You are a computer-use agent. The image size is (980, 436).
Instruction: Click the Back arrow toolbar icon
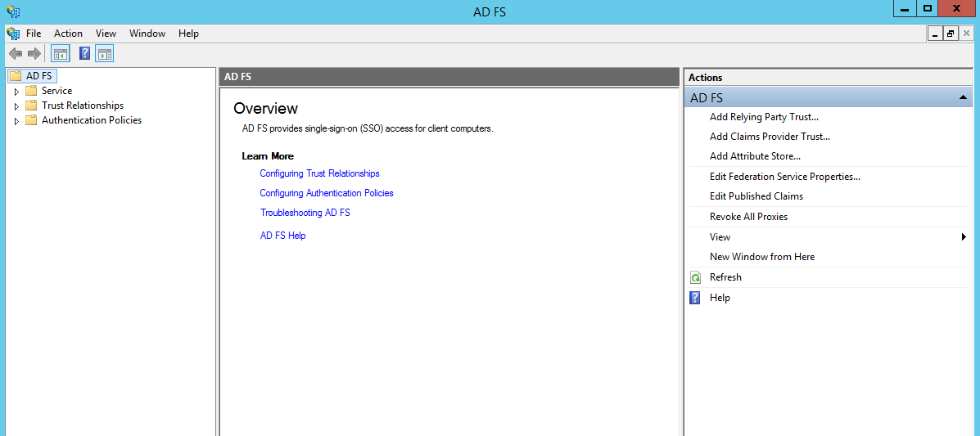[15, 54]
